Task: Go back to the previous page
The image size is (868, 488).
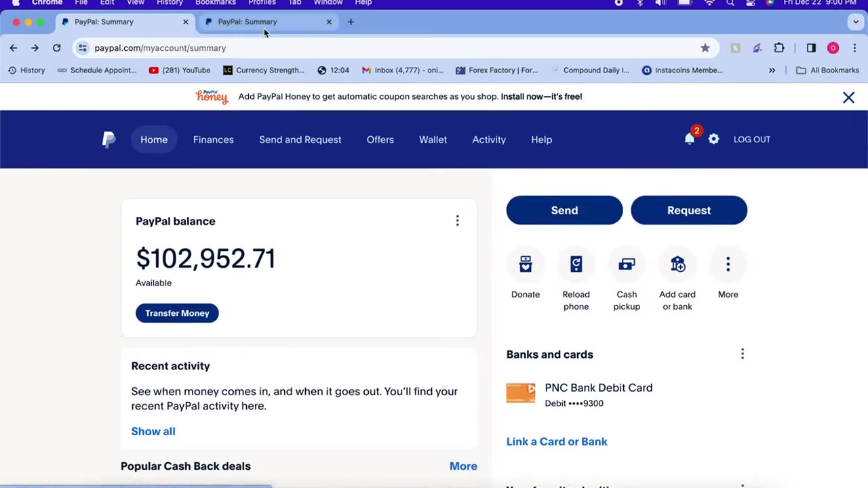Action: point(14,48)
